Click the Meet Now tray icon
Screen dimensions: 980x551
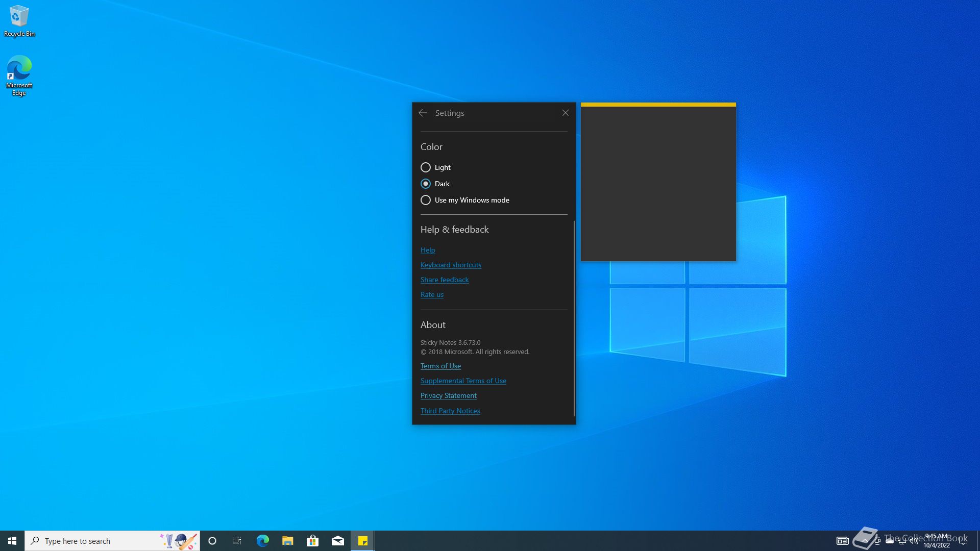tap(877, 541)
